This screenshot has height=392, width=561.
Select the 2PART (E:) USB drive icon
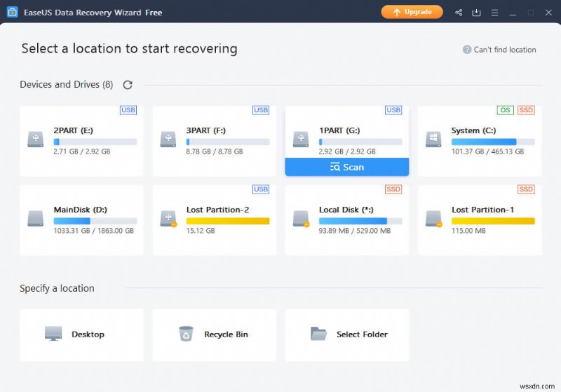[x=36, y=139]
